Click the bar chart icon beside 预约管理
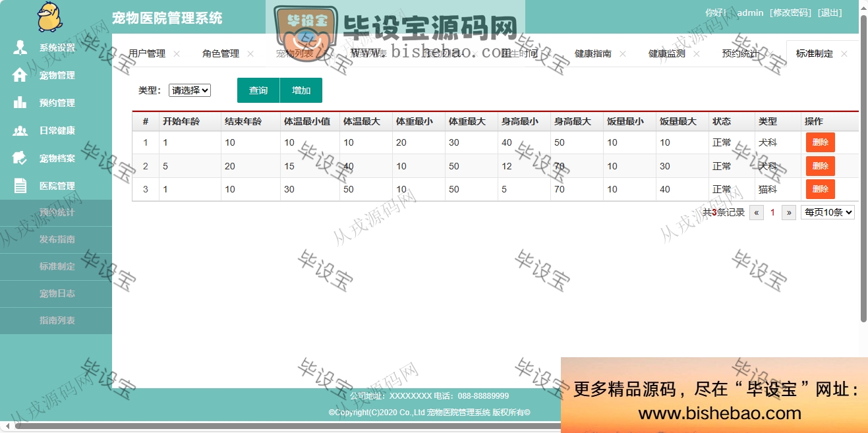 pos(20,103)
